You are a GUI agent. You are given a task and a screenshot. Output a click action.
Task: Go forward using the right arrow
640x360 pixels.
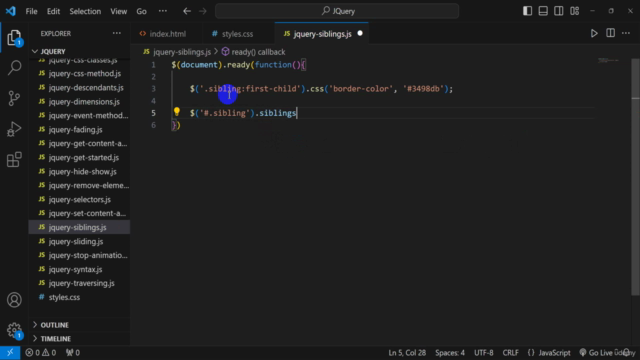(203, 11)
